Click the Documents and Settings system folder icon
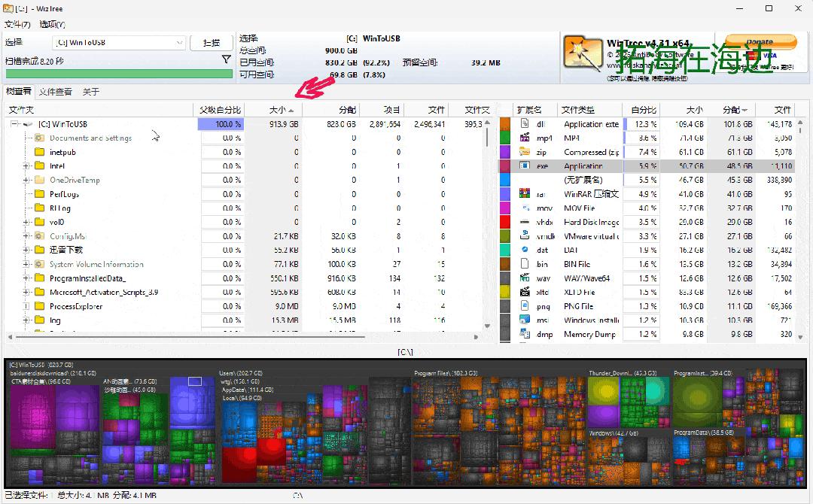This screenshot has height=504, width=813. [x=39, y=138]
